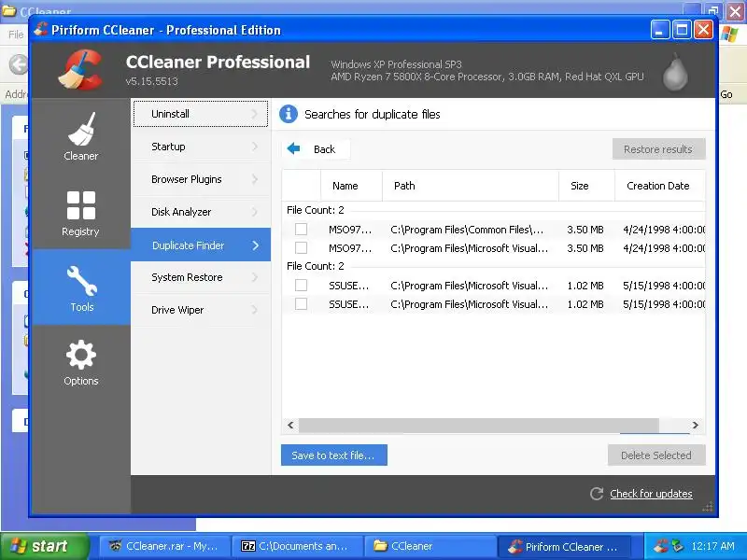Click the Back arrow in Explorer window
The width and height of the screenshot is (747, 560).
[x=19, y=64]
